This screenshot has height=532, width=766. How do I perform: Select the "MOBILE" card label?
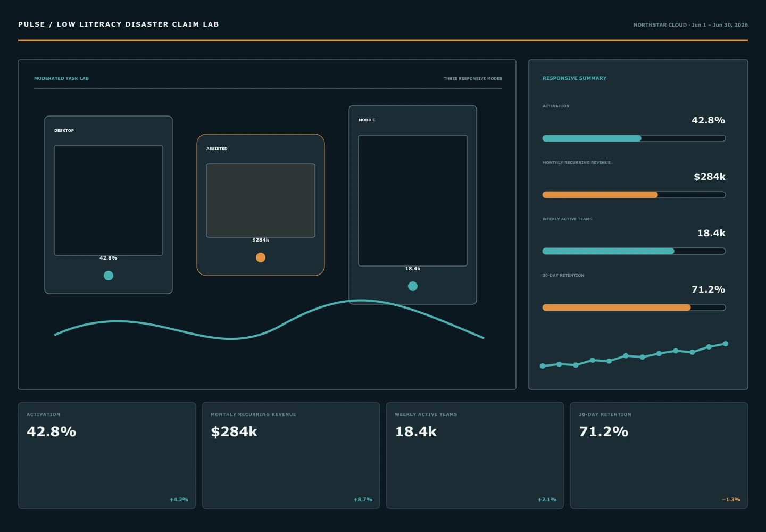(367, 120)
